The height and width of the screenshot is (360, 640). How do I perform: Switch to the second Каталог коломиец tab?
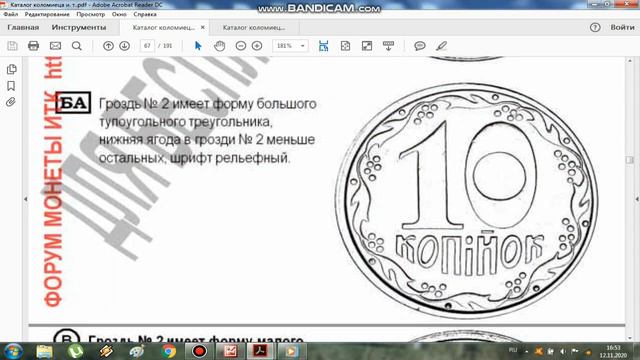[x=254, y=28]
